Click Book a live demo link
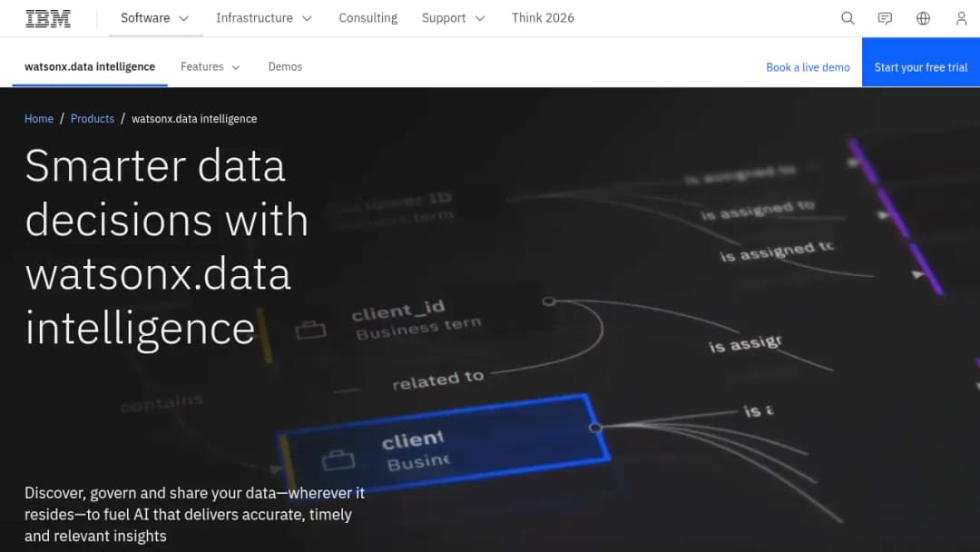The height and width of the screenshot is (552, 980). tap(808, 67)
